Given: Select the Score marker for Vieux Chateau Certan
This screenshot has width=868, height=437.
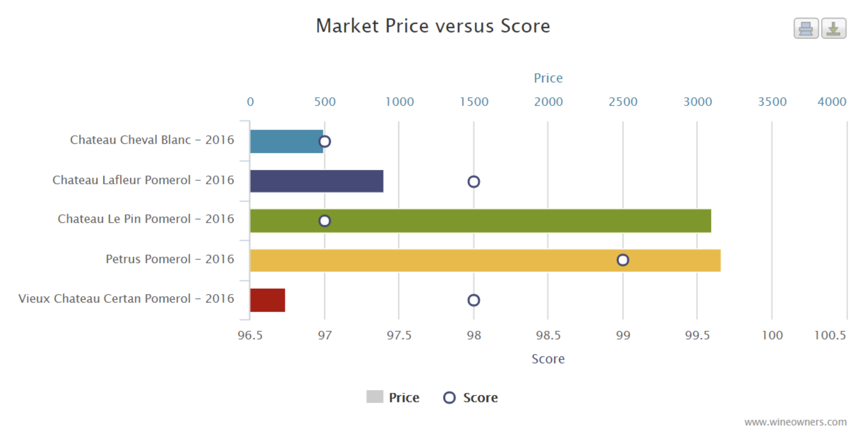Looking at the screenshot, I should (473, 300).
